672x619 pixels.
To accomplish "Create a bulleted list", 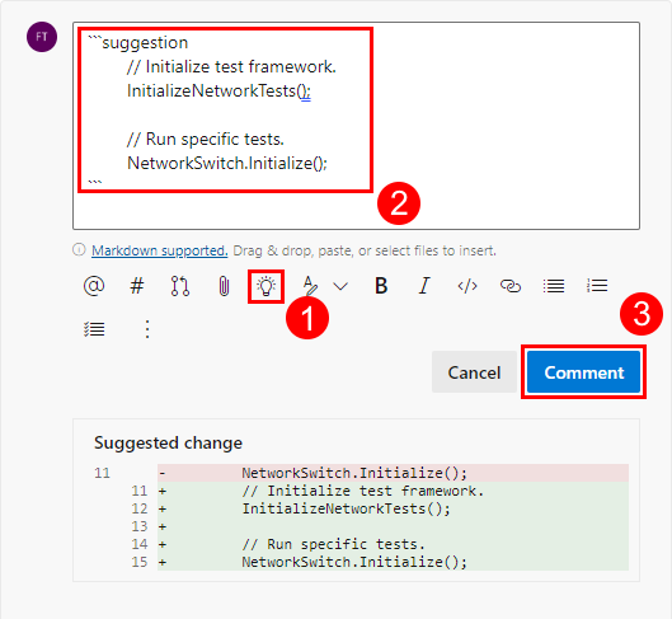I will pos(554,286).
